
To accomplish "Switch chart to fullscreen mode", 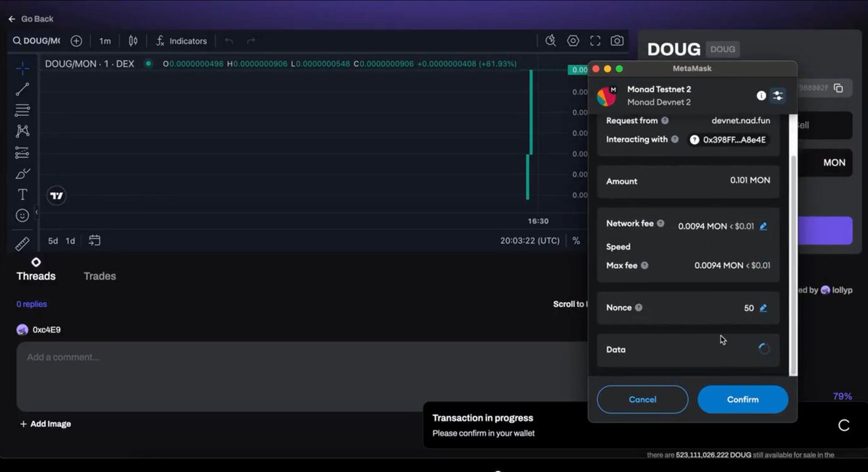I will (x=595, y=41).
